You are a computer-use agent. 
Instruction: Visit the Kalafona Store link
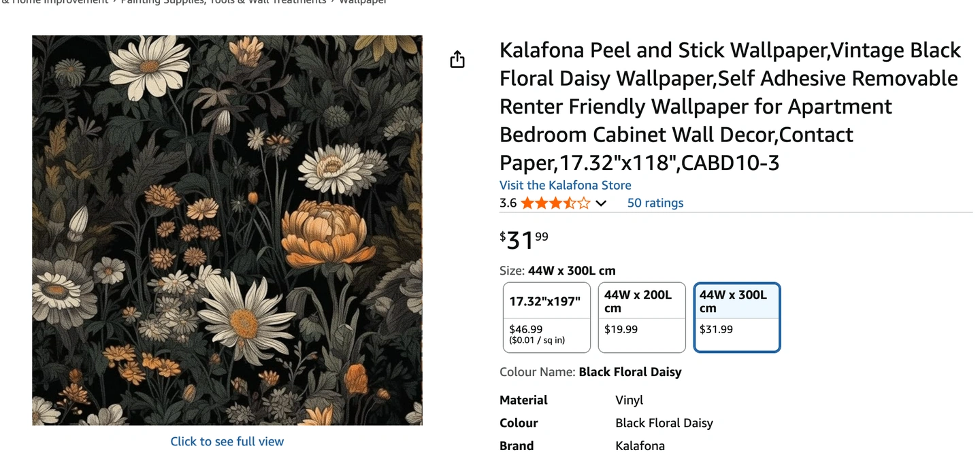coord(565,185)
